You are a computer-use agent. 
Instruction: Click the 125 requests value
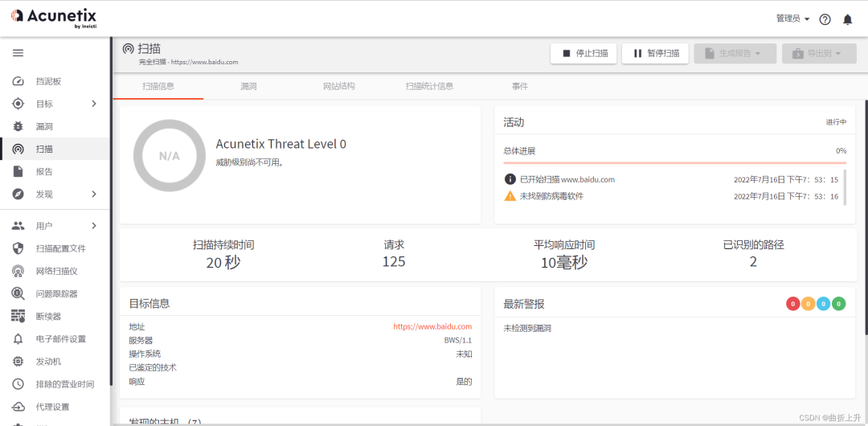[394, 262]
